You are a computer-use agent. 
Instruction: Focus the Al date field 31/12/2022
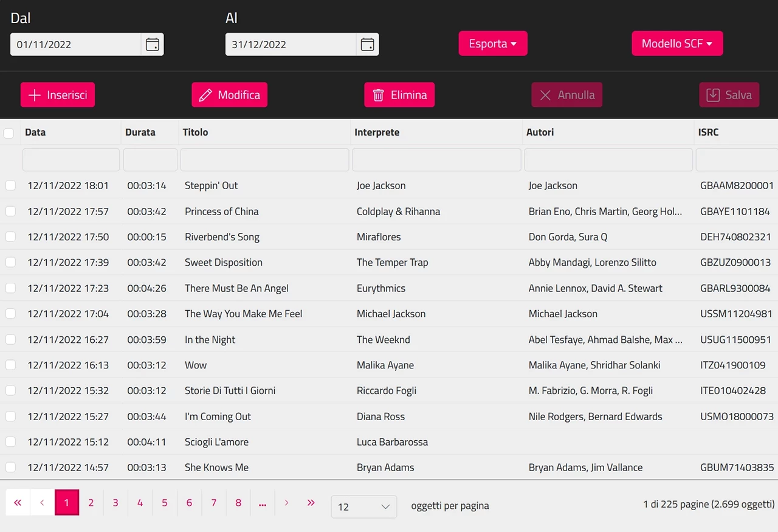(291, 44)
